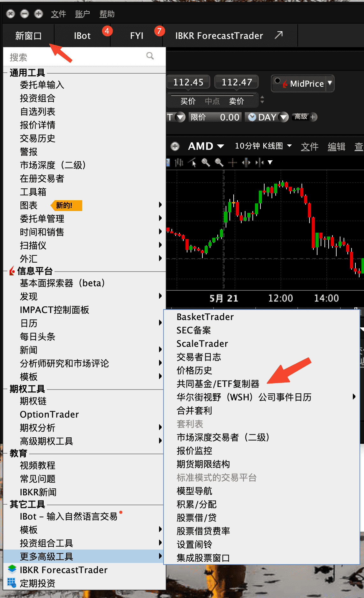Open the MidPrice dropdown arrow

pyautogui.click(x=330, y=83)
